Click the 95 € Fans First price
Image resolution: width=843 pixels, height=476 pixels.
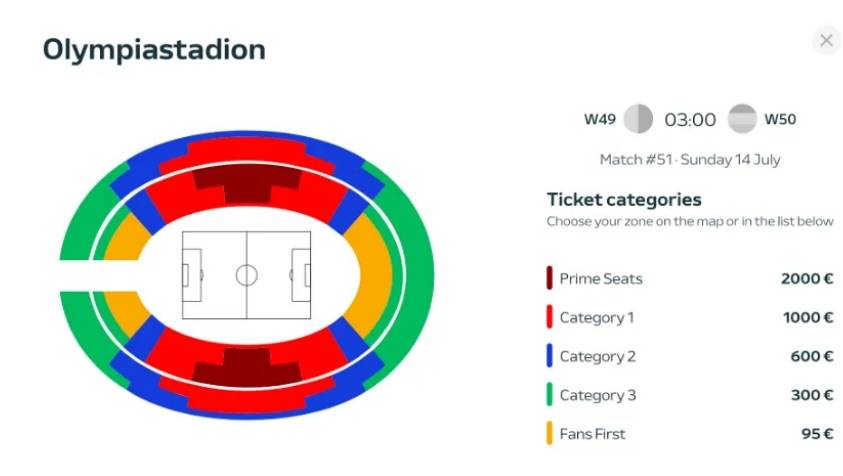coord(815,434)
